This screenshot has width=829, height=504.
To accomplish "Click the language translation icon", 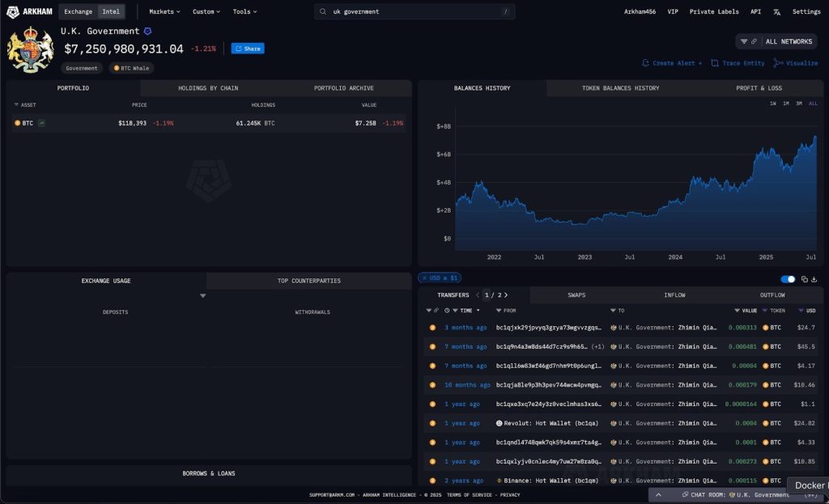I will click(776, 12).
